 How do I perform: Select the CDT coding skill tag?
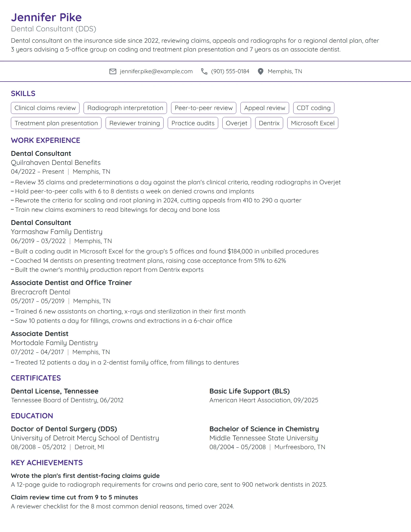(x=314, y=108)
